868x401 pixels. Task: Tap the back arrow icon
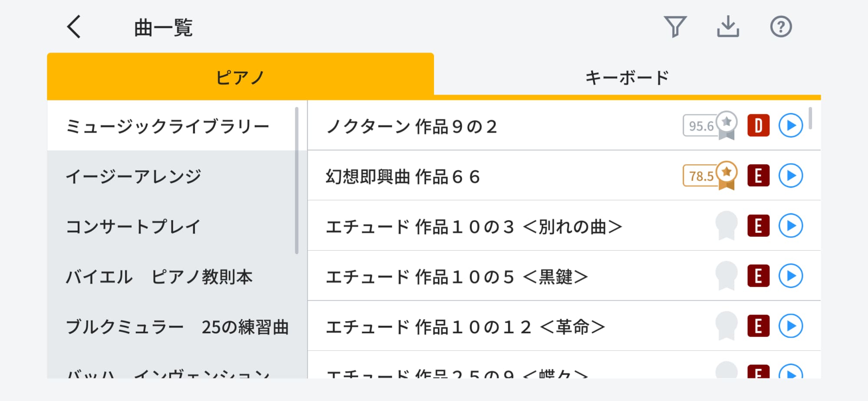pyautogui.click(x=74, y=27)
